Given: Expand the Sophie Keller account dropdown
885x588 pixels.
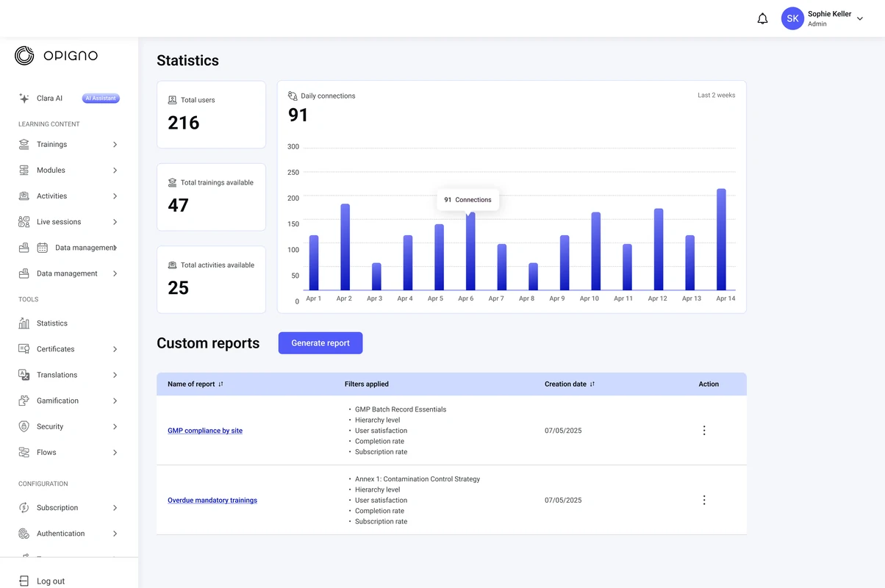Looking at the screenshot, I should [x=860, y=19].
